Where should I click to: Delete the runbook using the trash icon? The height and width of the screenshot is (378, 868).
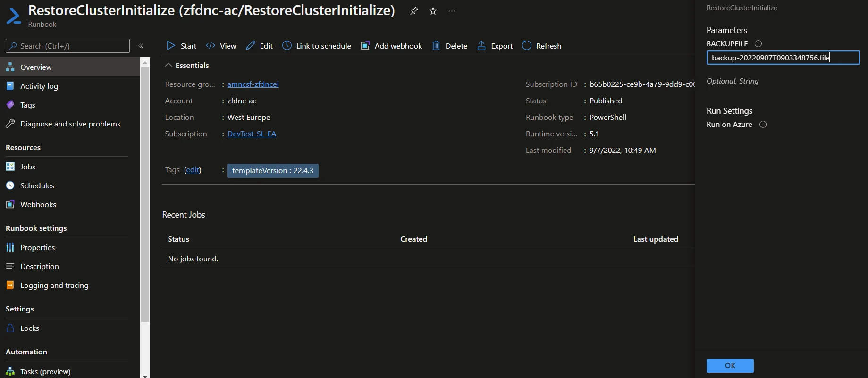tap(449, 46)
